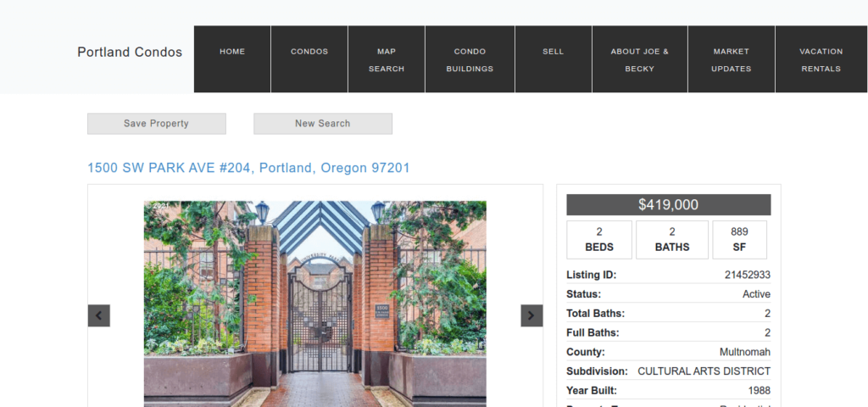Click the Portland Condos site title
The image size is (868, 407).
pos(130,52)
